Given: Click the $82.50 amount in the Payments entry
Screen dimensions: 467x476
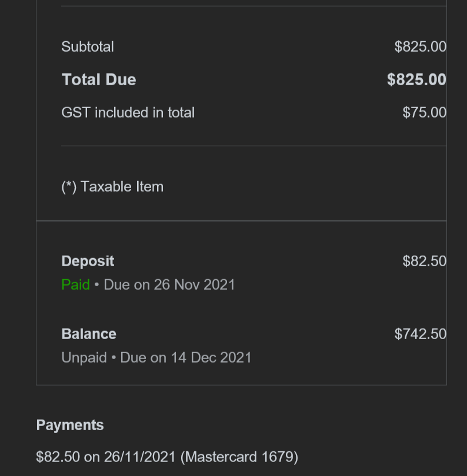Looking at the screenshot, I should 58,457.
